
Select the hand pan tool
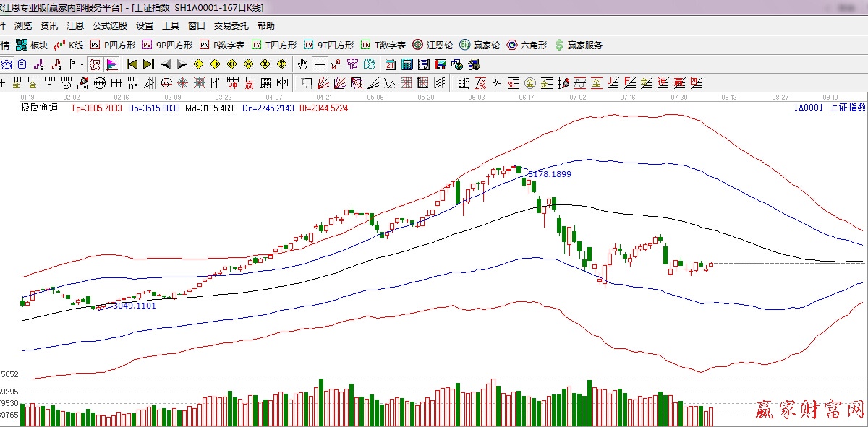pos(303,64)
